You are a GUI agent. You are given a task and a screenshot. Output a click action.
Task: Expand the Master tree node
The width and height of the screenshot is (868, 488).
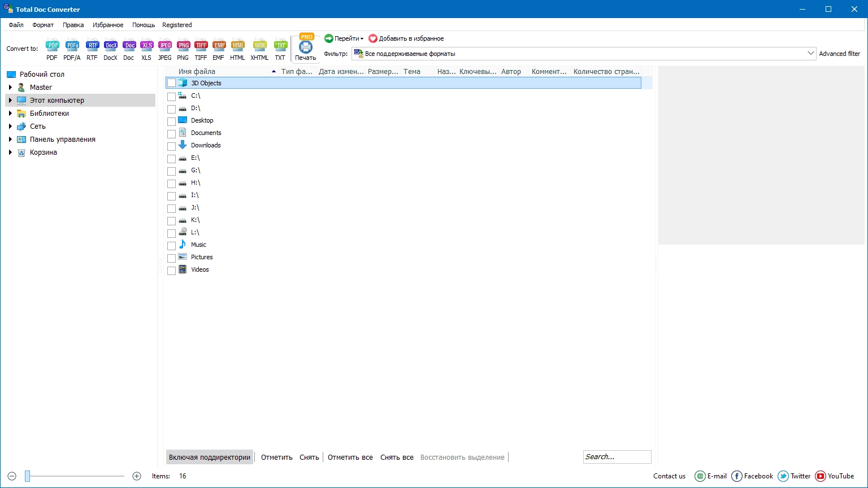(x=10, y=88)
